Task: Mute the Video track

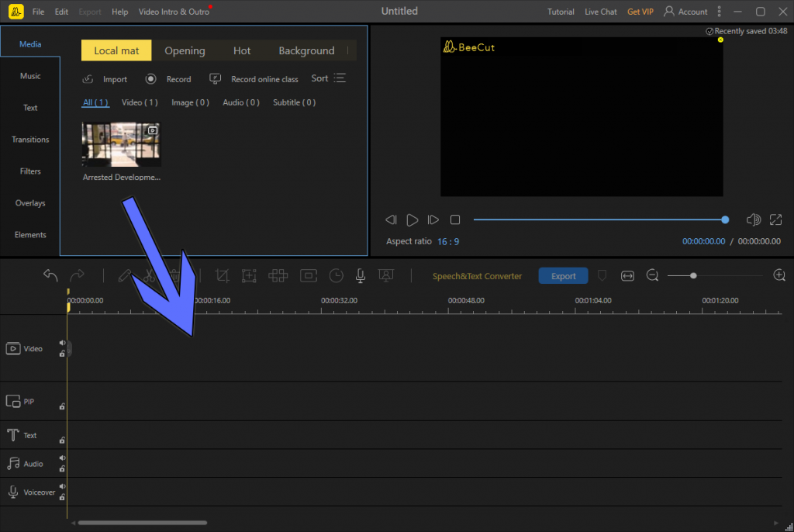Action: click(62, 343)
